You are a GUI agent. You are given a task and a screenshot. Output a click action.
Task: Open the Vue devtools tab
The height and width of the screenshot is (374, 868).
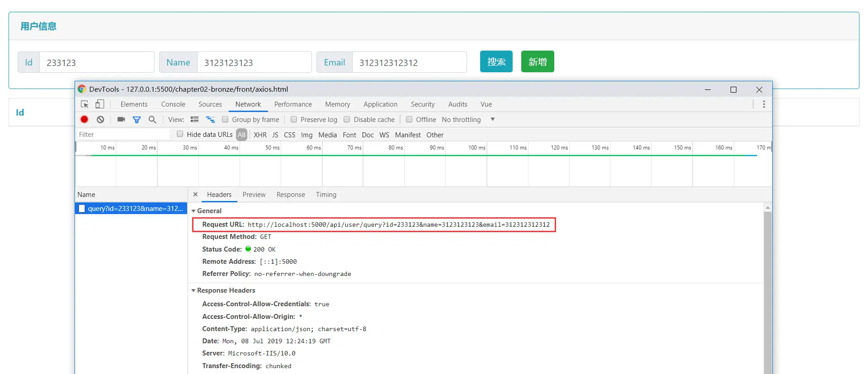(486, 104)
